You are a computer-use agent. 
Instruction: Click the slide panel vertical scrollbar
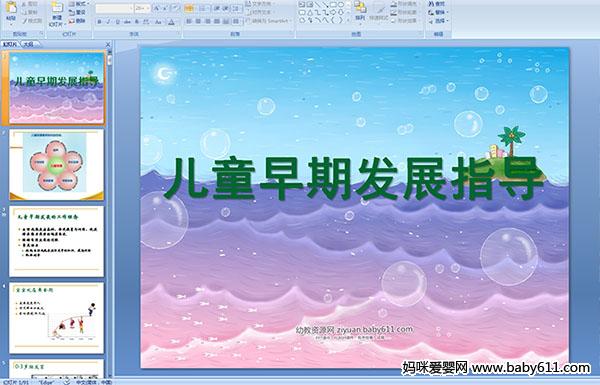pyautogui.click(x=110, y=214)
